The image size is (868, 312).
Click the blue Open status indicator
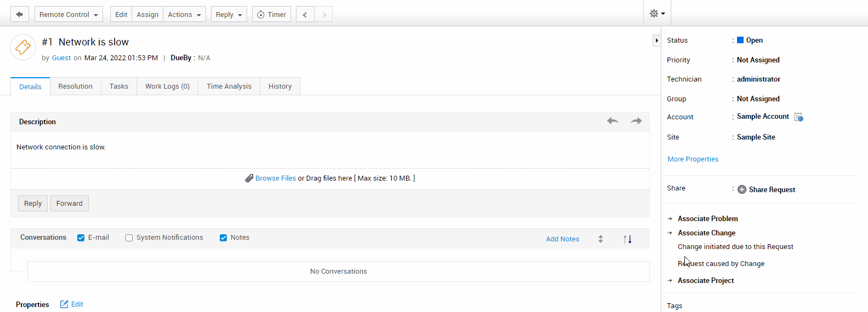tap(740, 40)
